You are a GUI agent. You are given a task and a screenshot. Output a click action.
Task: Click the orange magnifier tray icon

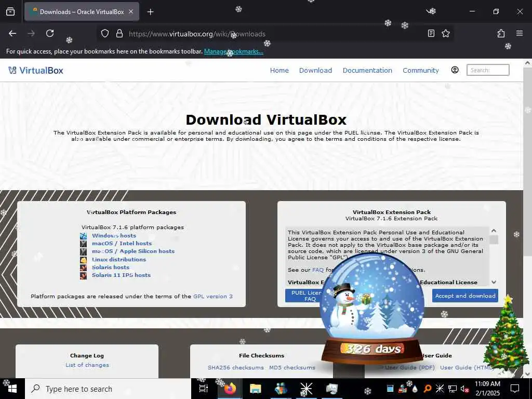coord(427,389)
